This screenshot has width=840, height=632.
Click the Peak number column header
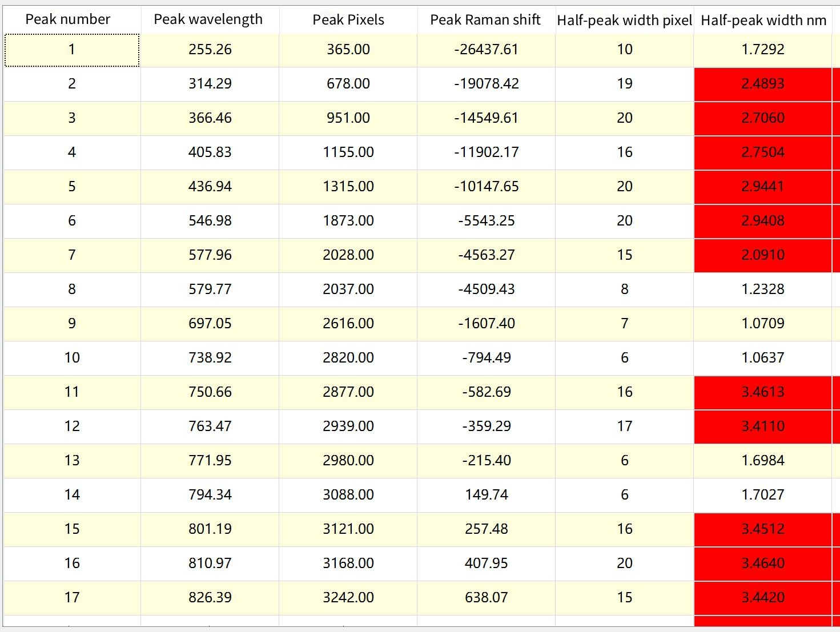pos(68,19)
